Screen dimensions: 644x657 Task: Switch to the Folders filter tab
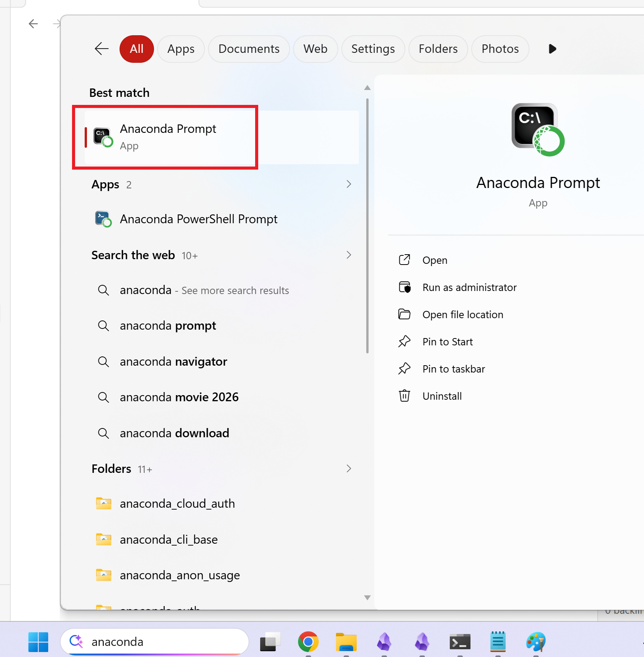click(438, 49)
